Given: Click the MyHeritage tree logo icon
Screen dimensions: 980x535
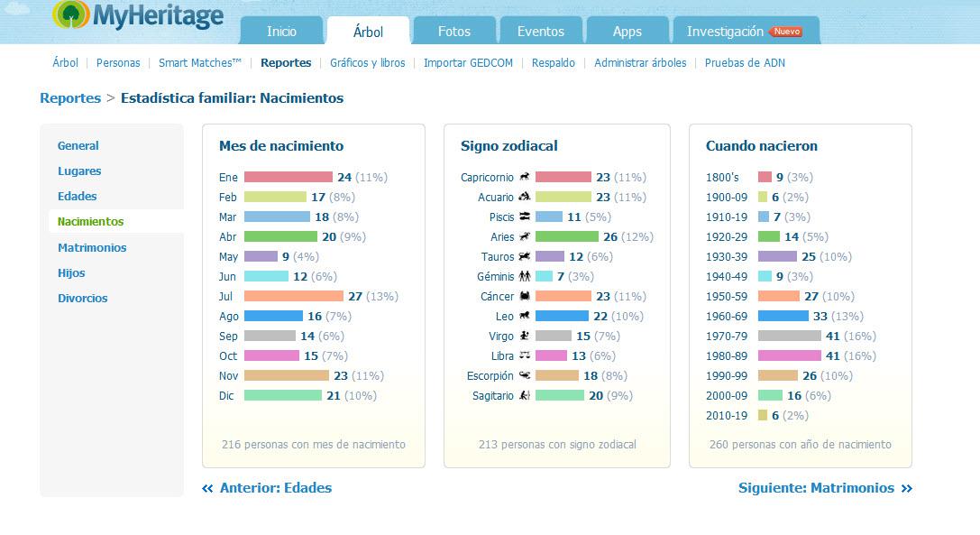Looking at the screenshot, I should [71, 14].
